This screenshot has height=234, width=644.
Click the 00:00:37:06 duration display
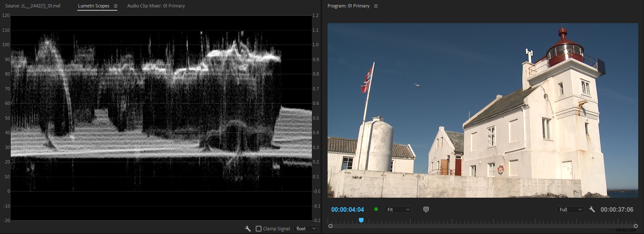617,210
